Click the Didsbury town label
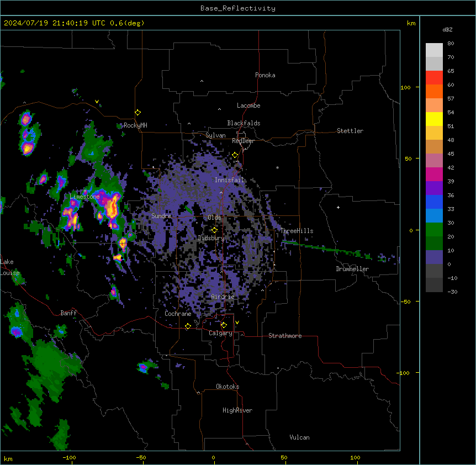 (211, 238)
